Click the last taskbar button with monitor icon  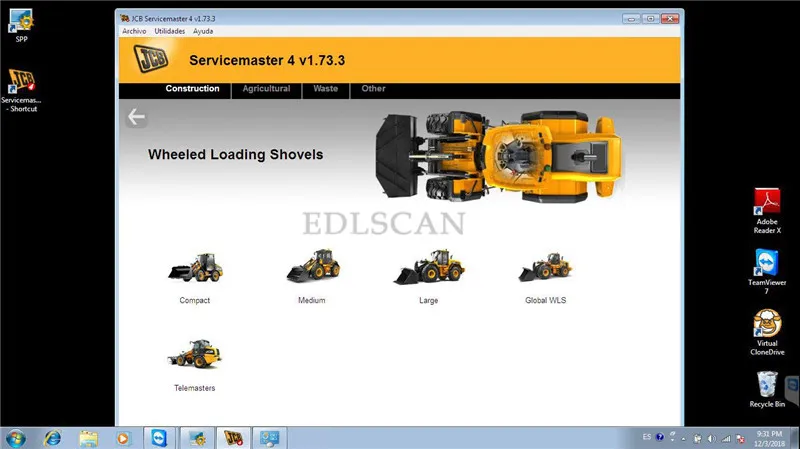269,438
